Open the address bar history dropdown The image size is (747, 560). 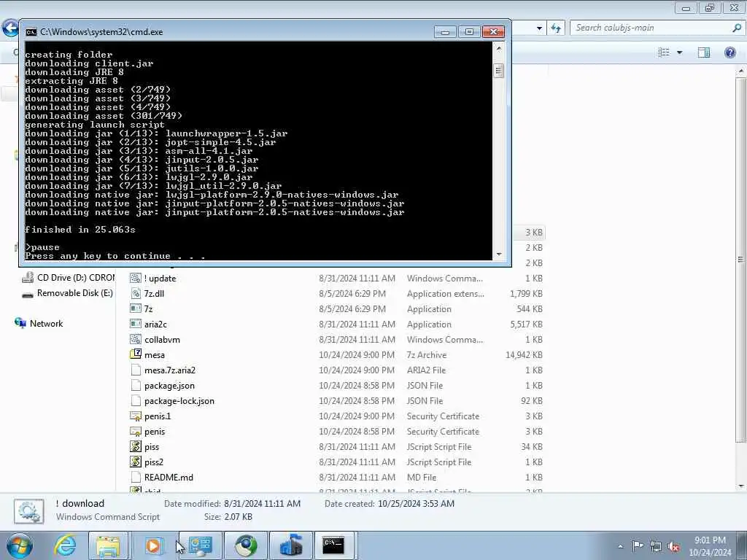539,28
